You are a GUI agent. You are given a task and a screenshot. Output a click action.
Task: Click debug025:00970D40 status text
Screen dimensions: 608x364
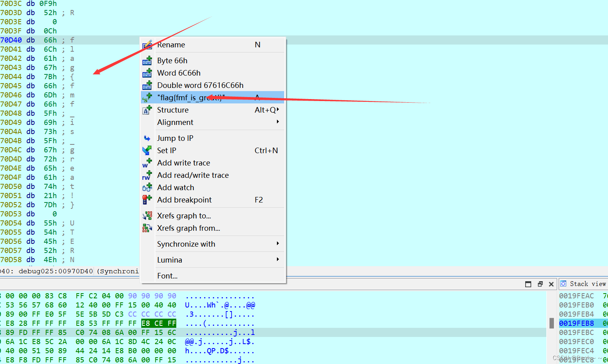(x=56, y=271)
